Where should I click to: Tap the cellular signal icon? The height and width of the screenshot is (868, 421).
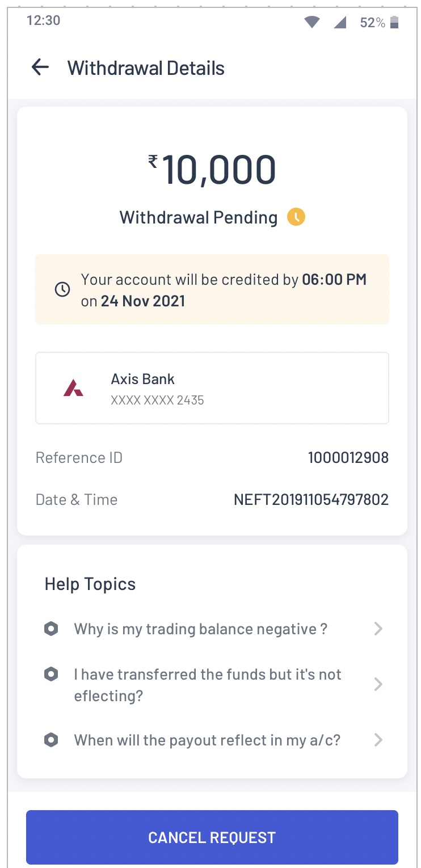[x=340, y=23]
